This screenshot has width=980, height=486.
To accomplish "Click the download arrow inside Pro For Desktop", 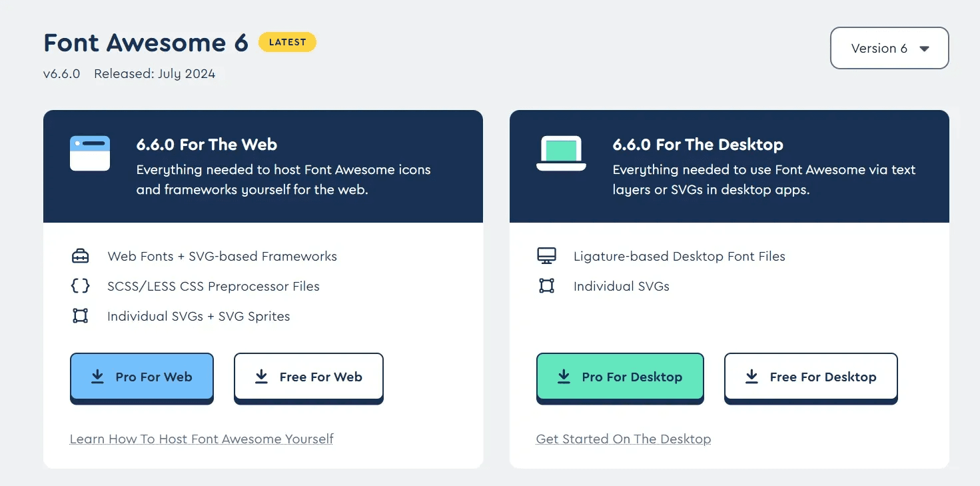I will point(564,377).
